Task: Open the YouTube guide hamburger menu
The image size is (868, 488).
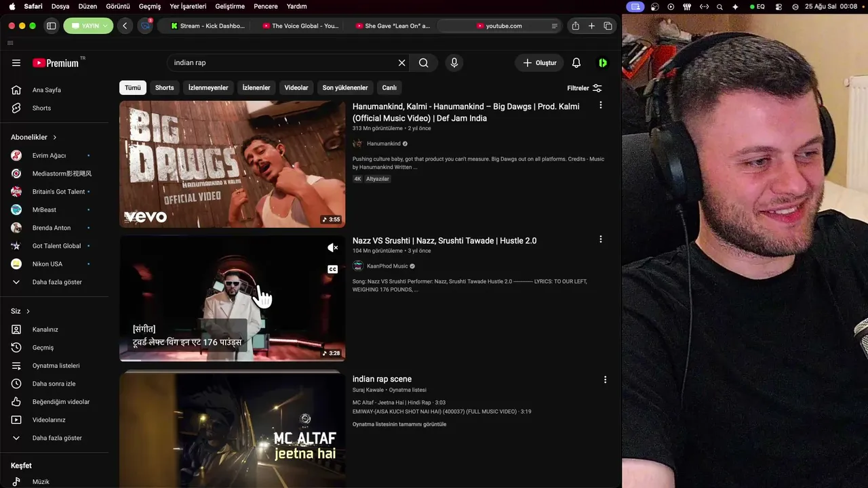Action: pyautogui.click(x=16, y=63)
